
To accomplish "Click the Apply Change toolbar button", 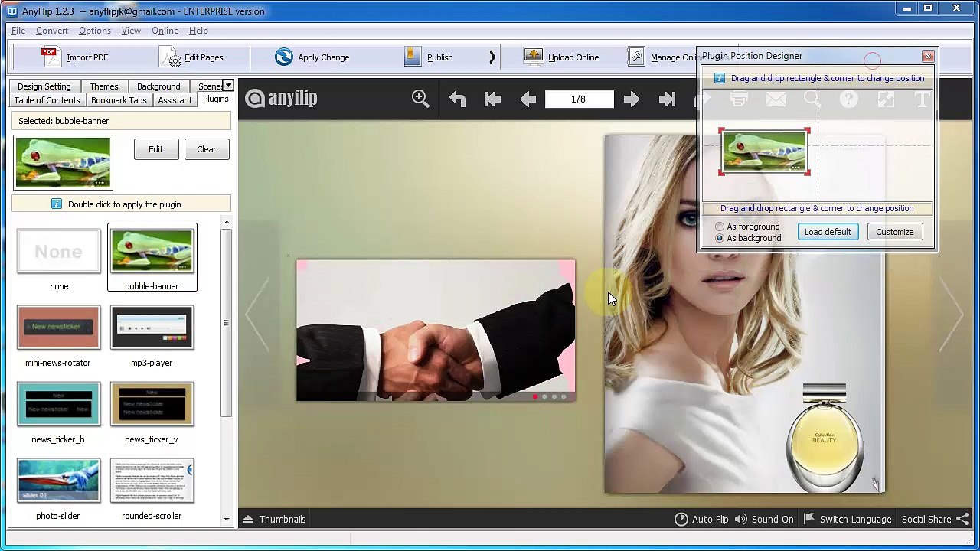I will coord(312,57).
